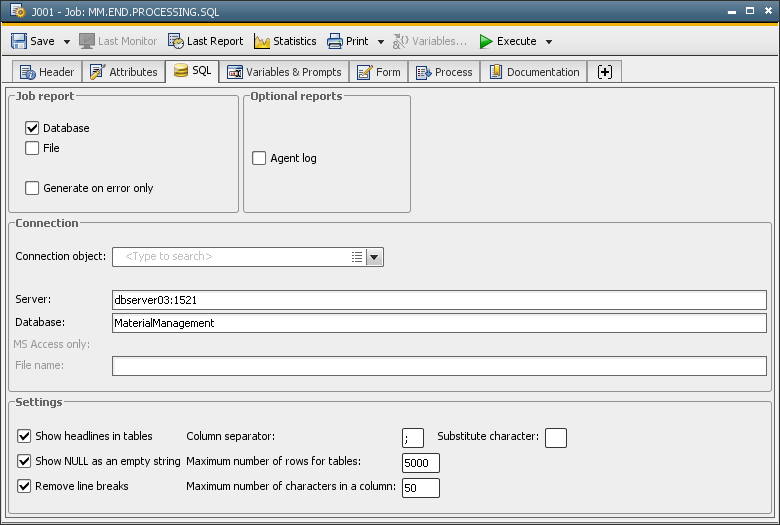This screenshot has width=780, height=525.
Task: Enable the Agent log optional report
Action: 259,158
